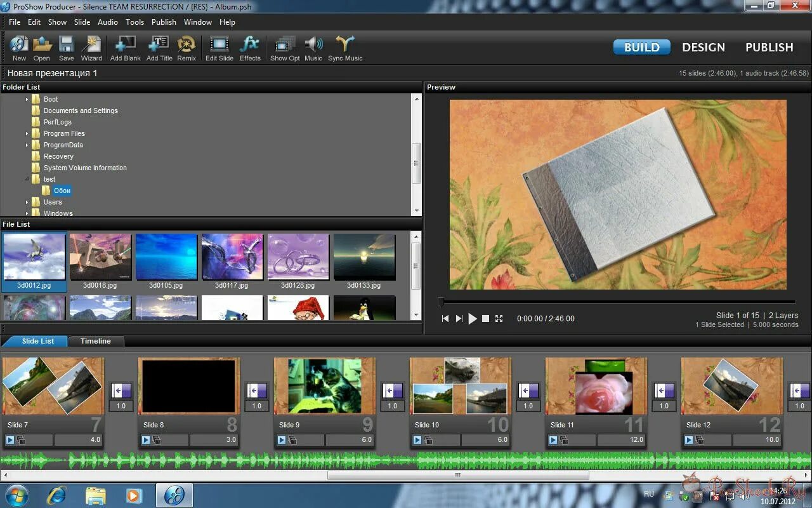The image size is (812, 508).
Task: Click the play icon under Slide 12
Action: [689, 439]
